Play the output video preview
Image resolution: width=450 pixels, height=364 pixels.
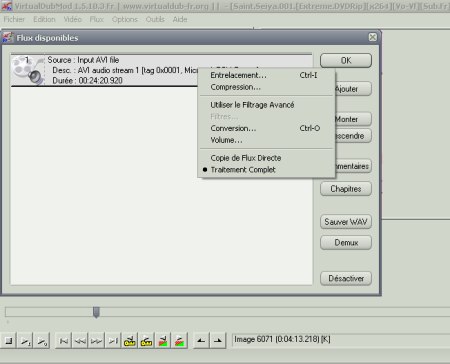pos(42,341)
